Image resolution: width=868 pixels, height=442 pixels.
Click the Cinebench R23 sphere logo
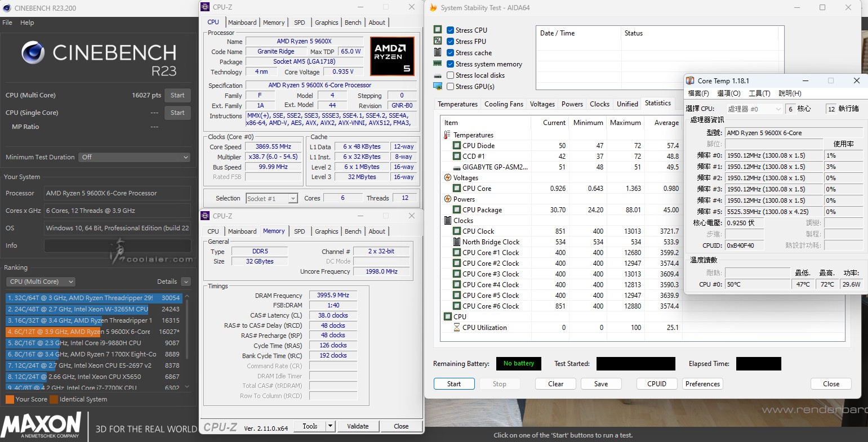coord(33,52)
